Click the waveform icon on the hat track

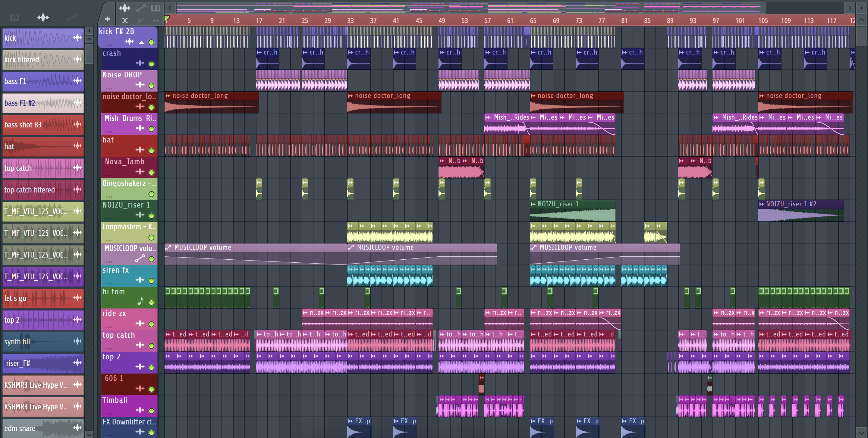(x=140, y=150)
